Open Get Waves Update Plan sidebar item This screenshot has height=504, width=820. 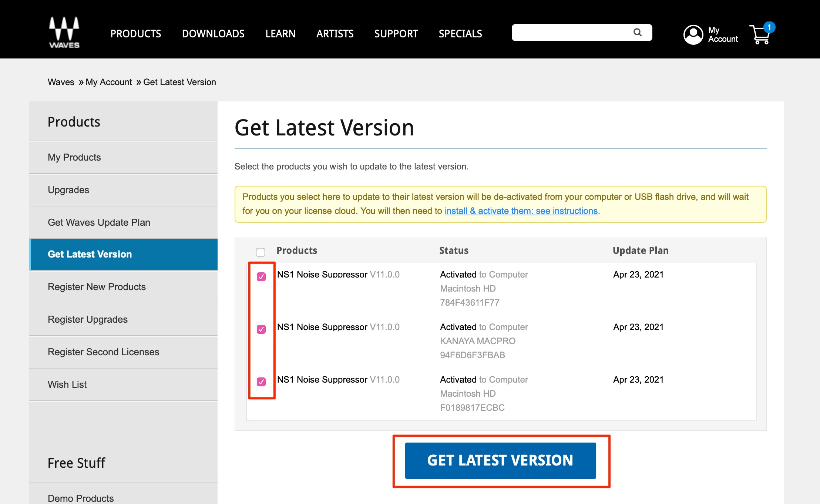pos(123,222)
